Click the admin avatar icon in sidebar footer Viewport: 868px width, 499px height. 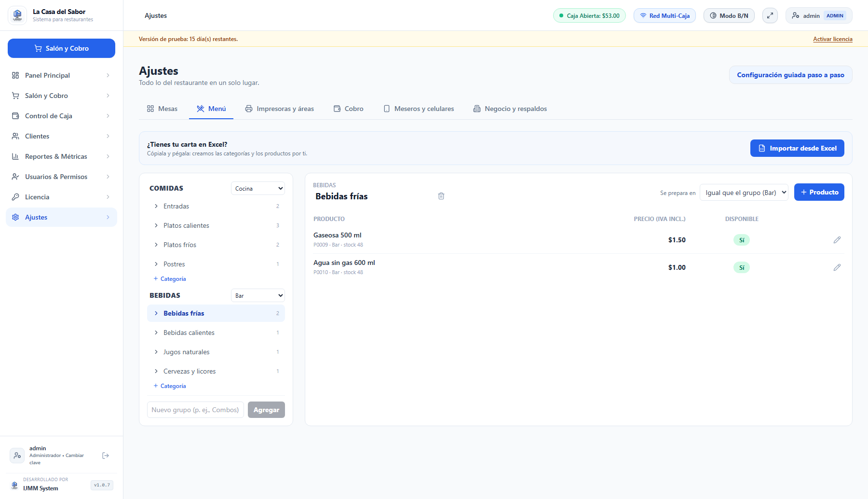(17, 456)
